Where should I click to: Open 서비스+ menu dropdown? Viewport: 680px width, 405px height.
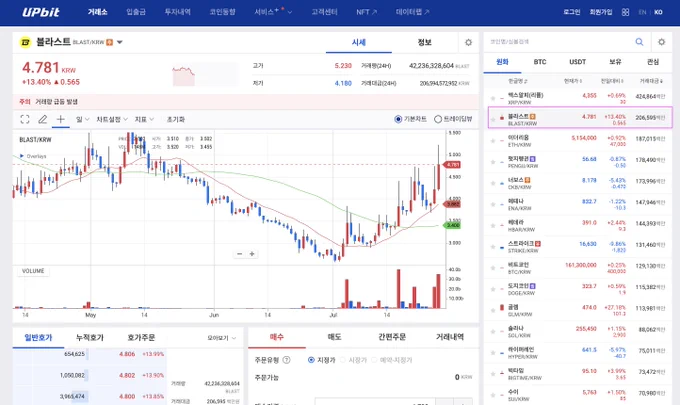point(273,12)
